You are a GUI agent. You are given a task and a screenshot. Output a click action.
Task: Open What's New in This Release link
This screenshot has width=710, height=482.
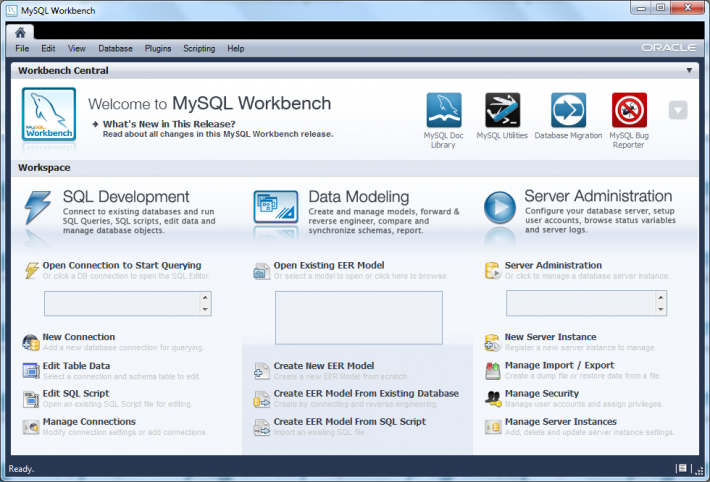[169, 124]
